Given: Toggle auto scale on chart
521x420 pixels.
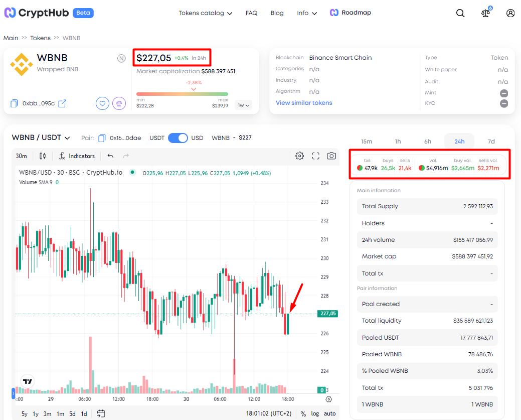Looking at the screenshot, I should [x=329, y=414].
